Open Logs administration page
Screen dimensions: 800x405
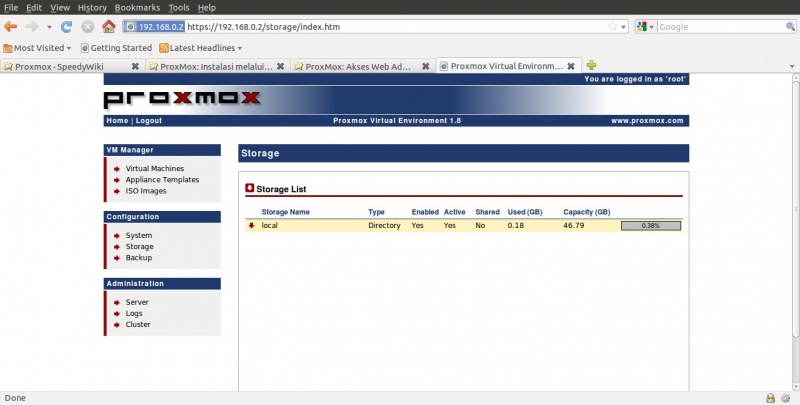pos(134,313)
